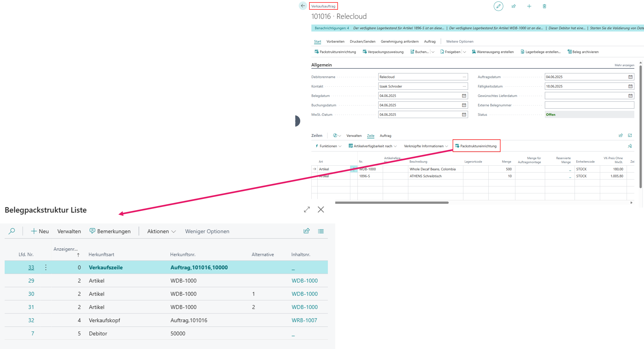Viewport: 644px width, 349px height.
Task: Open the search magnifier in Belegpackstruktur Liste
Action: (12, 231)
